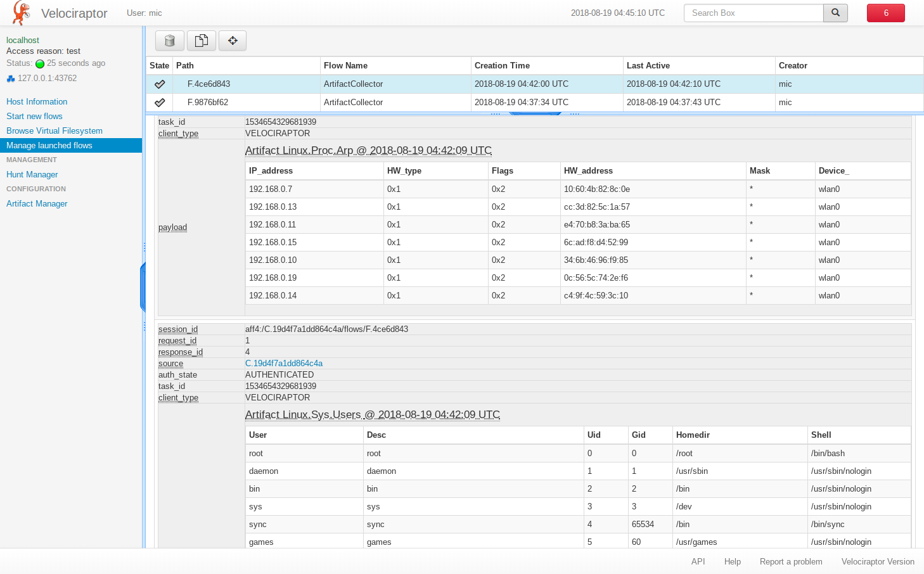Click the state checkmark of flow F.9876bf62
This screenshot has height=574, width=924.
tap(160, 103)
